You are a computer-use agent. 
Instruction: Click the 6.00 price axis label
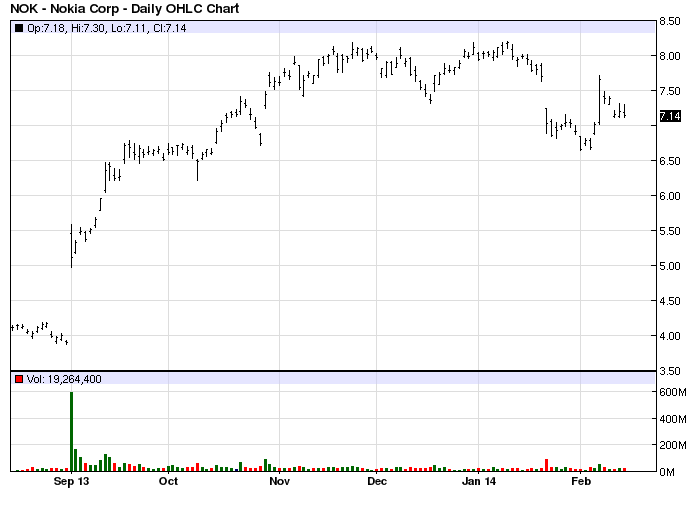pos(670,196)
